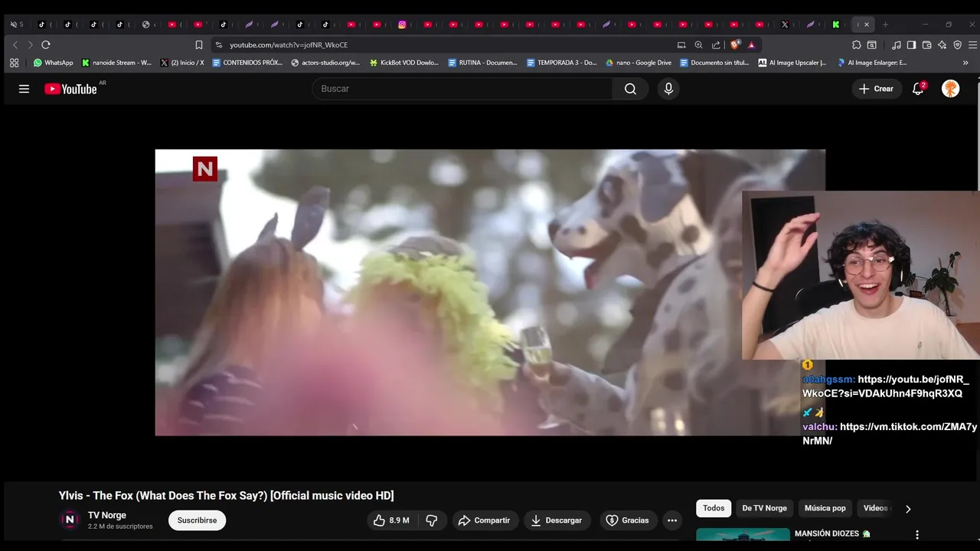
Task: Open options menu for MANSIÓN DIOZES video
Action: [x=916, y=535]
